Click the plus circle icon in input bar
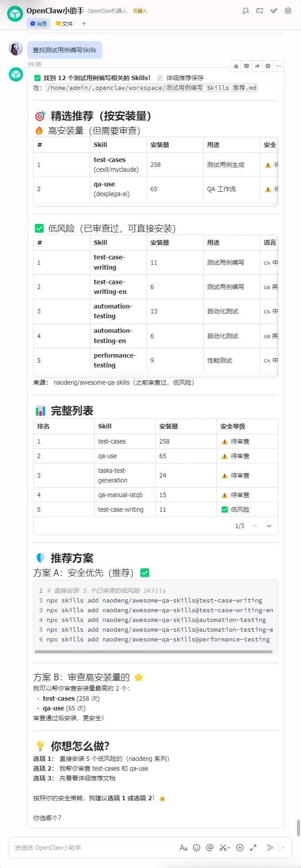This screenshot has height=868, width=301. [x=240, y=848]
